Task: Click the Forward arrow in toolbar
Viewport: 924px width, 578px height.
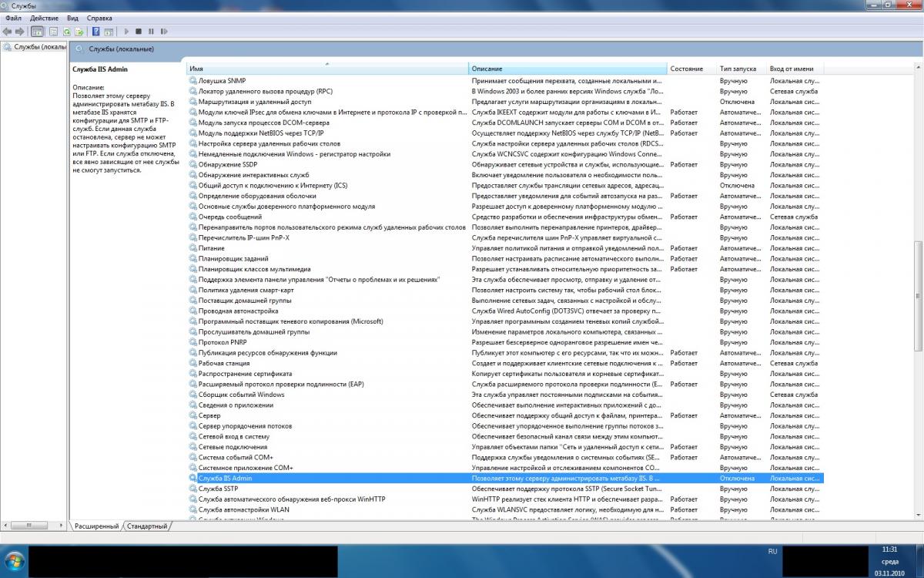Action: [x=19, y=32]
